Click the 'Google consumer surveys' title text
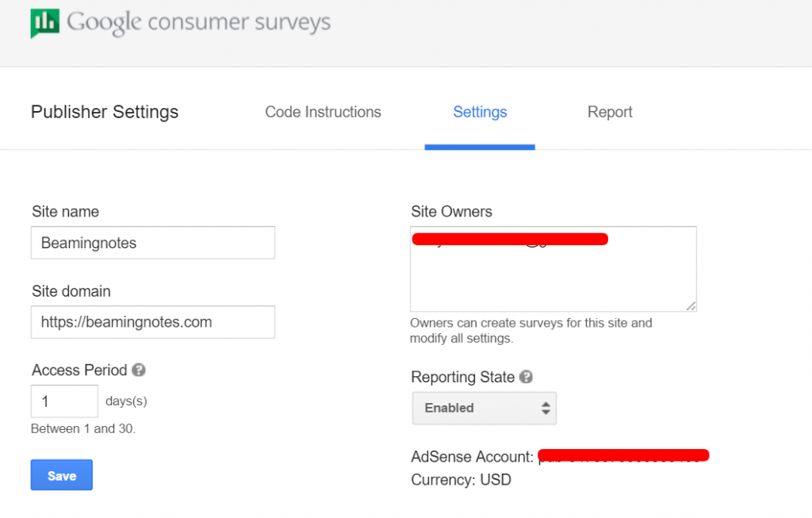 point(198,22)
